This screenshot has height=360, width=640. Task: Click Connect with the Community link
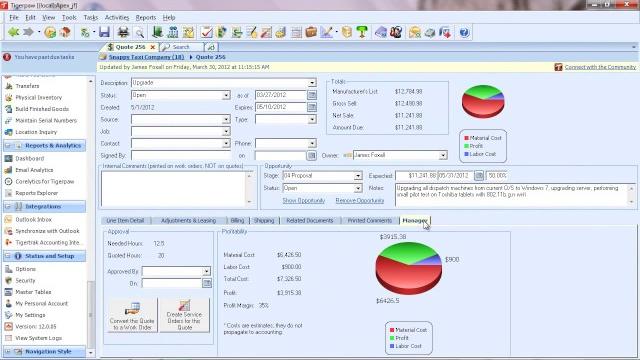(600, 67)
